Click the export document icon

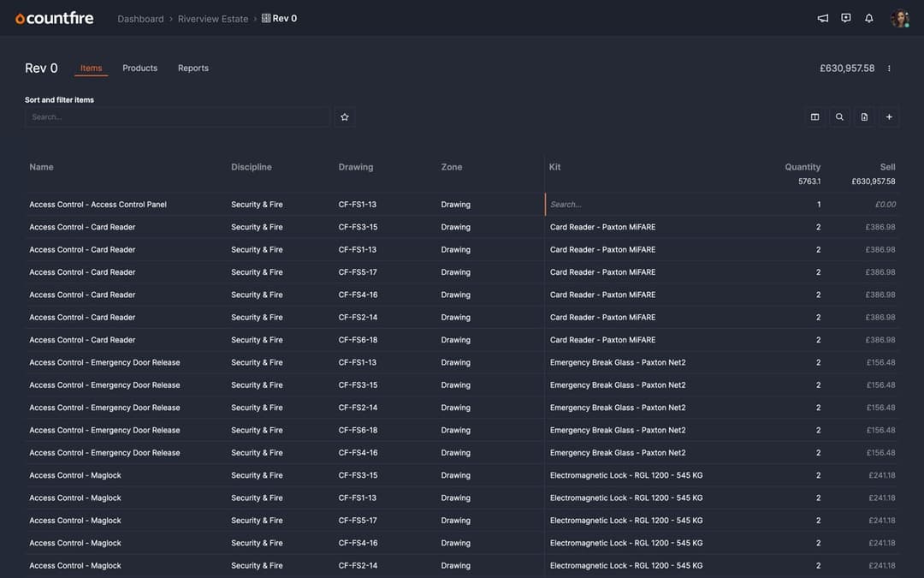tap(864, 116)
